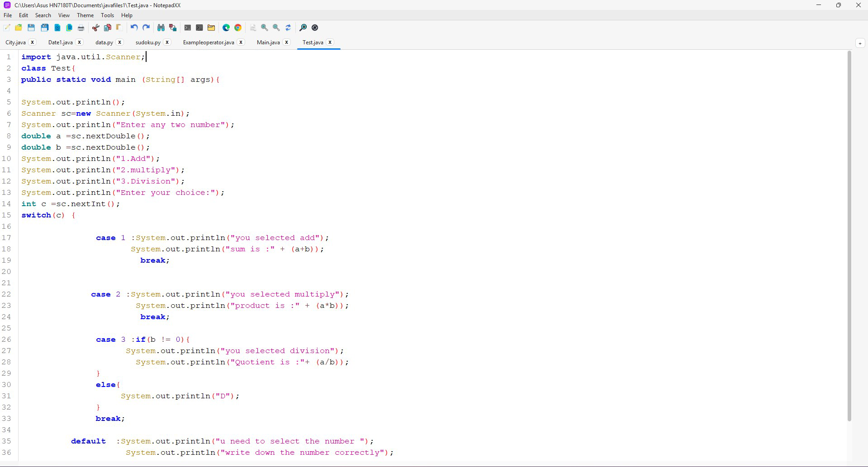
Task: Switch to the City.java tab
Action: tap(15, 42)
